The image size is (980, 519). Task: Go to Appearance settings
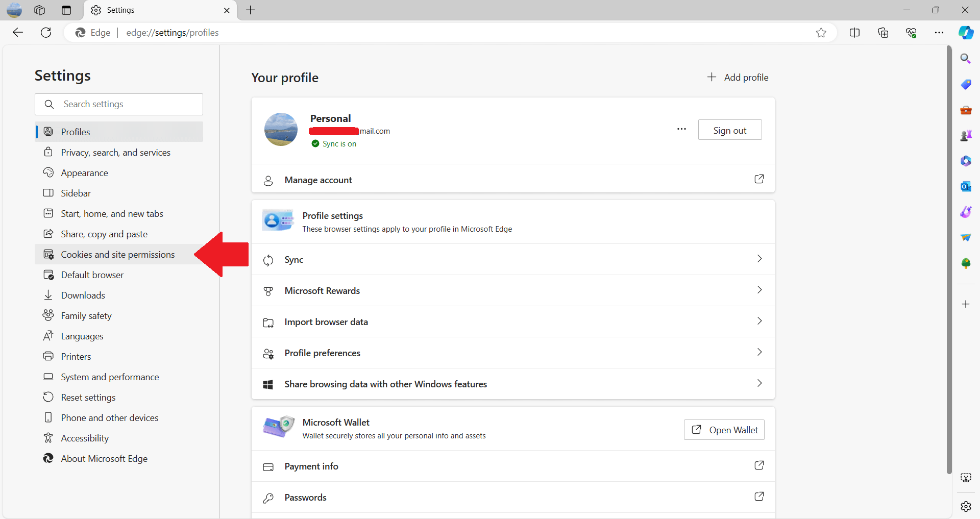click(x=119, y=172)
